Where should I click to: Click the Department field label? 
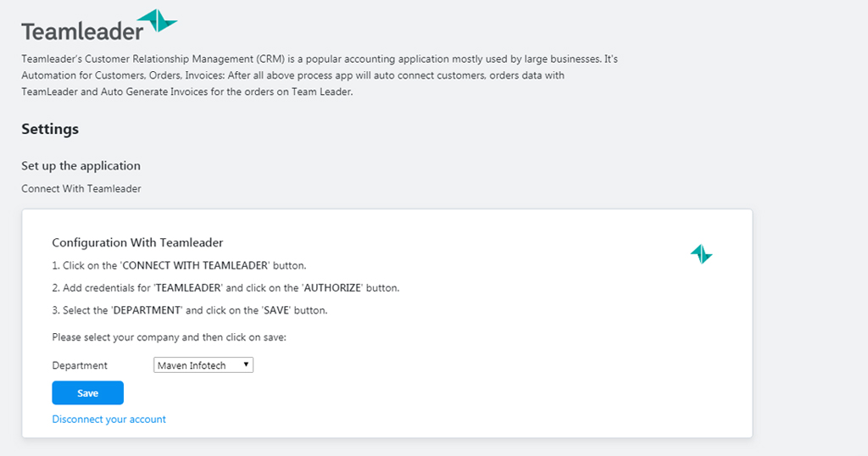(x=80, y=365)
